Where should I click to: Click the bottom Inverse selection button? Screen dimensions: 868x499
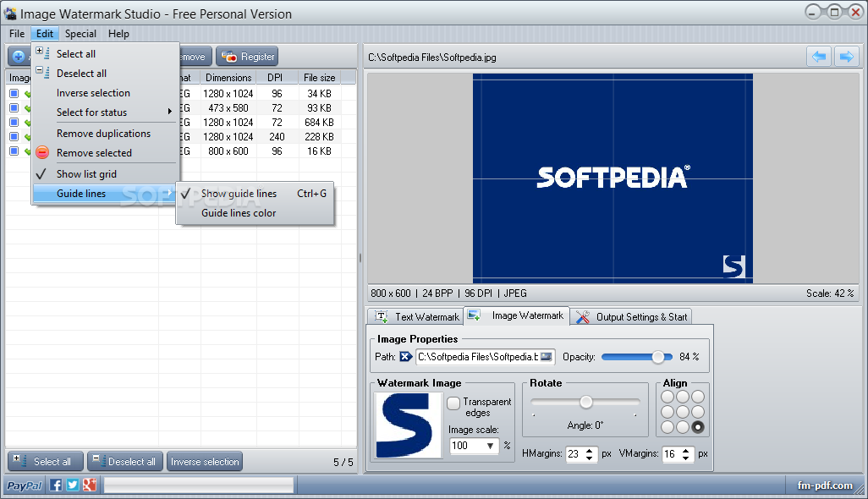pos(205,462)
